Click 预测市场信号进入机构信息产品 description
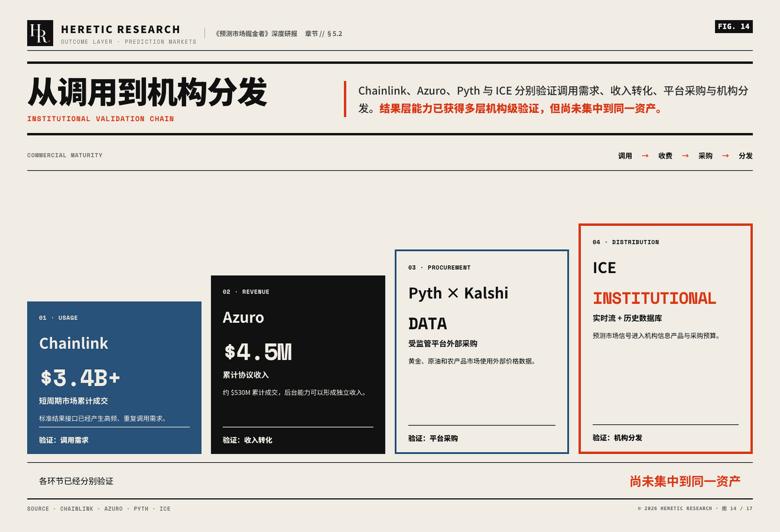 click(x=657, y=336)
